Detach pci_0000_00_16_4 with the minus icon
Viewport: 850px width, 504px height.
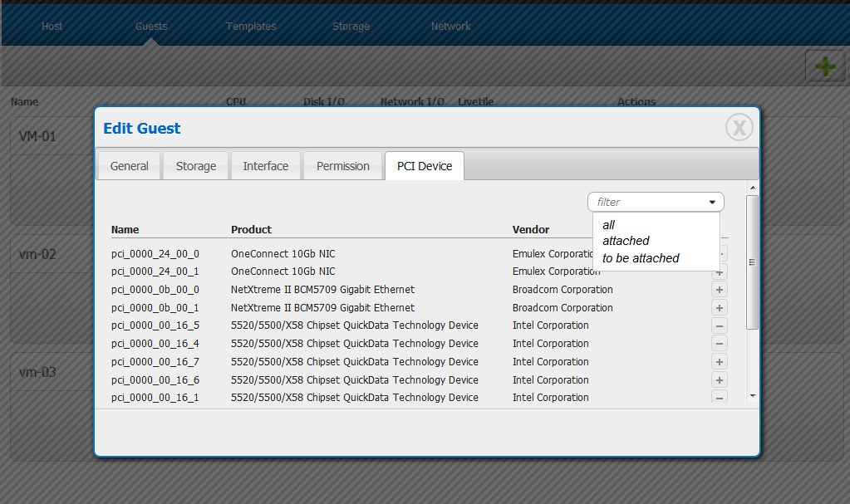click(x=720, y=344)
